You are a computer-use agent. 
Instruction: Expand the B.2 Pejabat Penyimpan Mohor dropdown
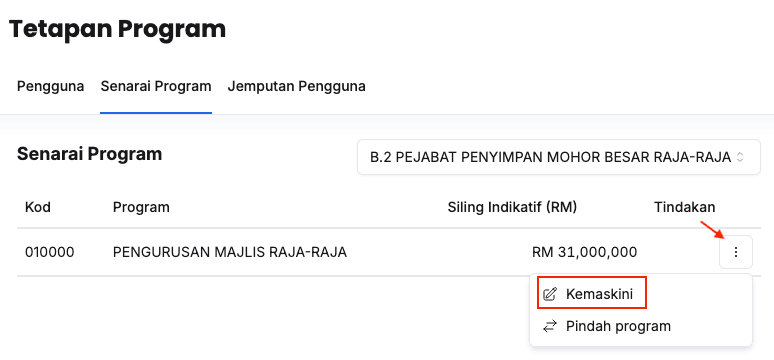click(x=559, y=158)
